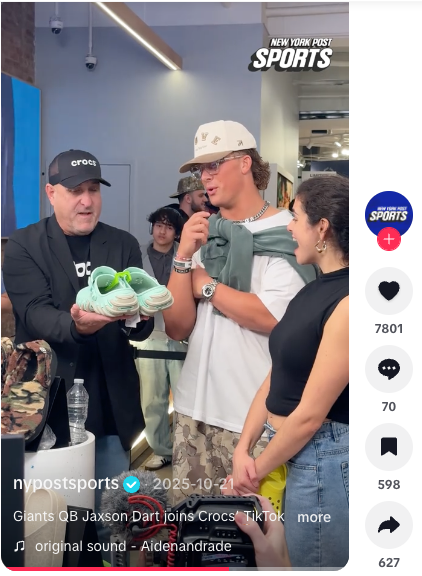Save video using the bookmark icon
The width and height of the screenshot is (422, 576).
389,447
